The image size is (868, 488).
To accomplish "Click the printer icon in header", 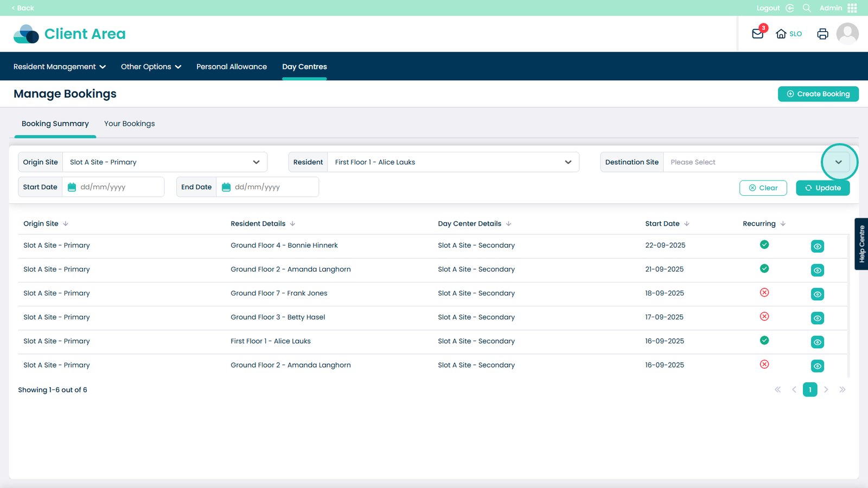I will [822, 34].
